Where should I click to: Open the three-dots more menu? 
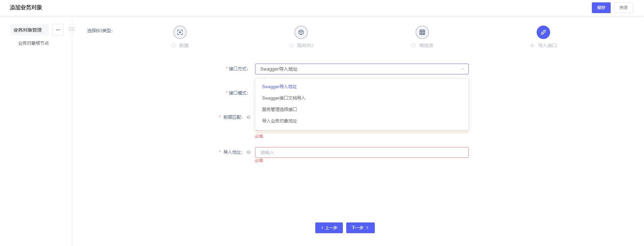coord(58,30)
